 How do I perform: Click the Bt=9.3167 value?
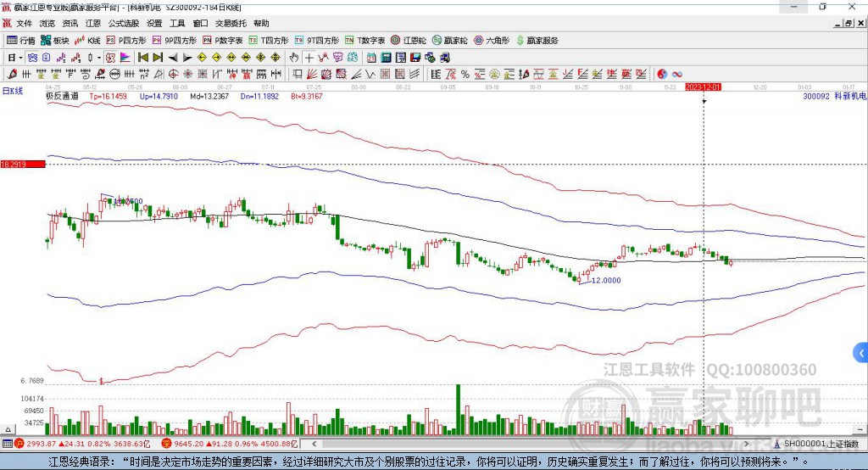coord(307,97)
